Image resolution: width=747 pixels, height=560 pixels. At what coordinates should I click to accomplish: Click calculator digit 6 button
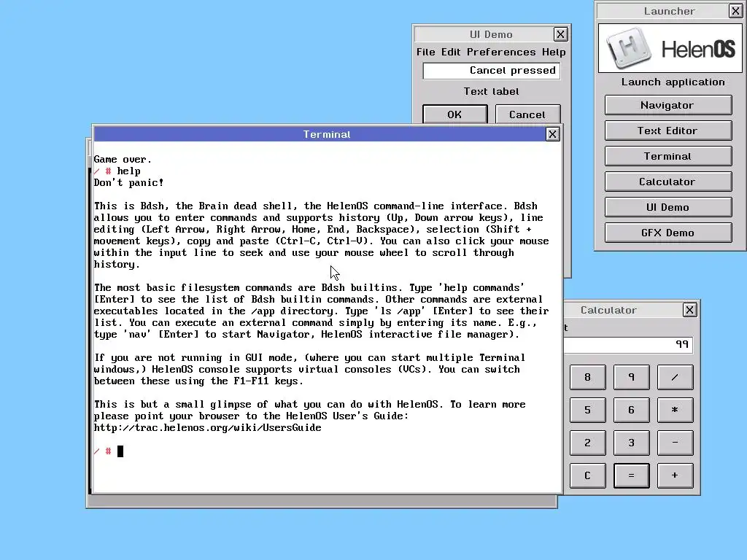(631, 410)
